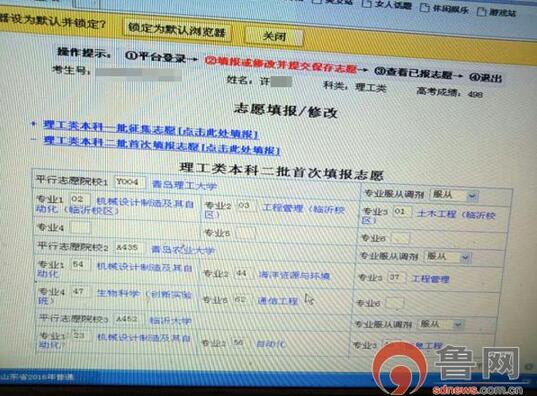
Task: Click 自动化 major text
Action: [271, 344]
